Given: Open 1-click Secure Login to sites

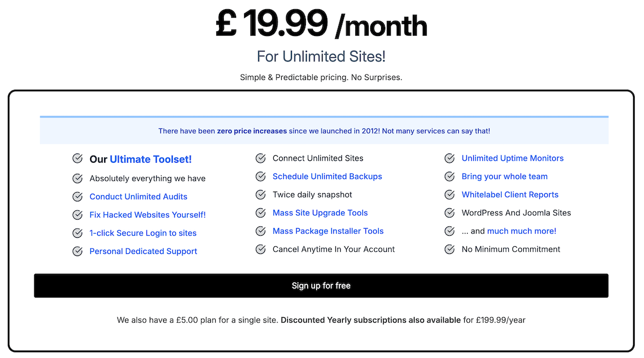Looking at the screenshot, I should [x=143, y=233].
